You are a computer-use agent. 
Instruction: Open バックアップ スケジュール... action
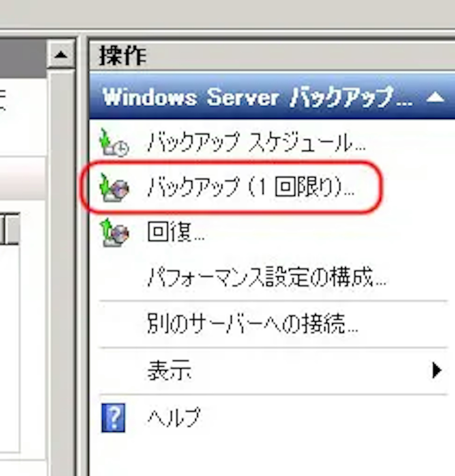click(x=256, y=143)
